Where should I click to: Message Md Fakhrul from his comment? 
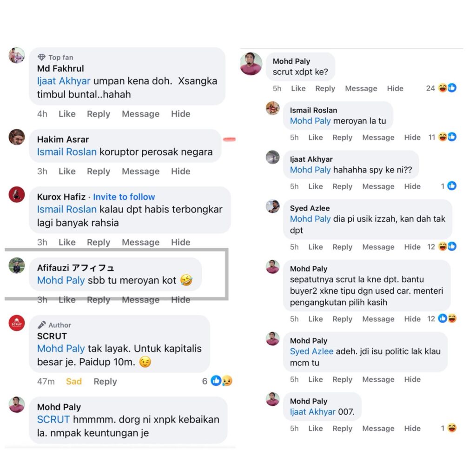click(x=140, y=114)
